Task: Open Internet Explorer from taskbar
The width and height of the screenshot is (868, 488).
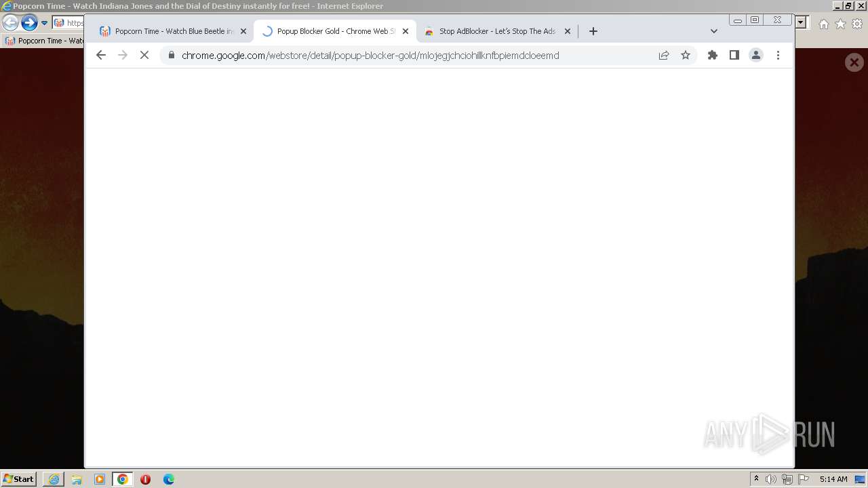Action: click(54, 479)
